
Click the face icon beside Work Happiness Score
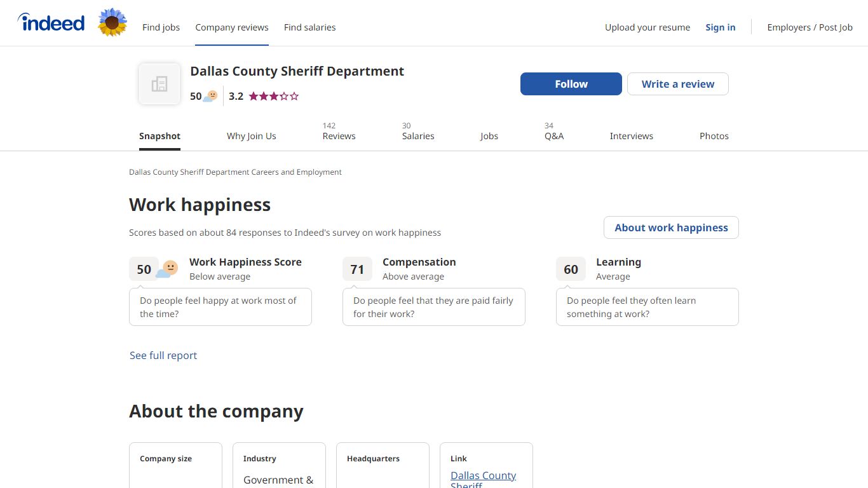(x=167, y=269)
